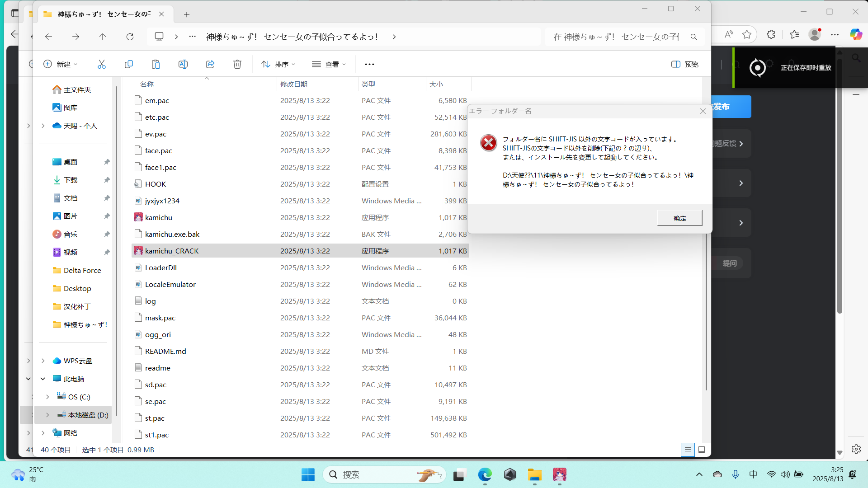Click the up-one-level arrow icon
The height and width of the screenshot is (488, 868).
click(x=103, y=37)
